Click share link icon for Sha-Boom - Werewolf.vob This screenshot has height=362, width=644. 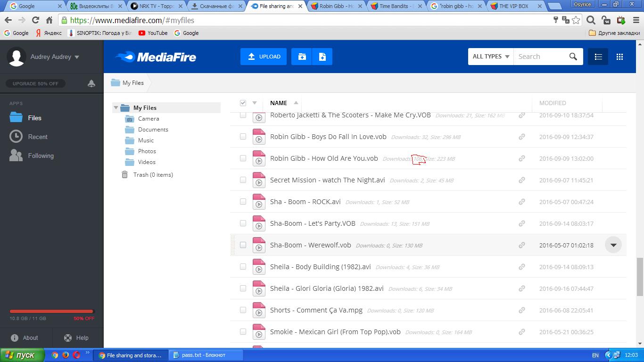522,245
